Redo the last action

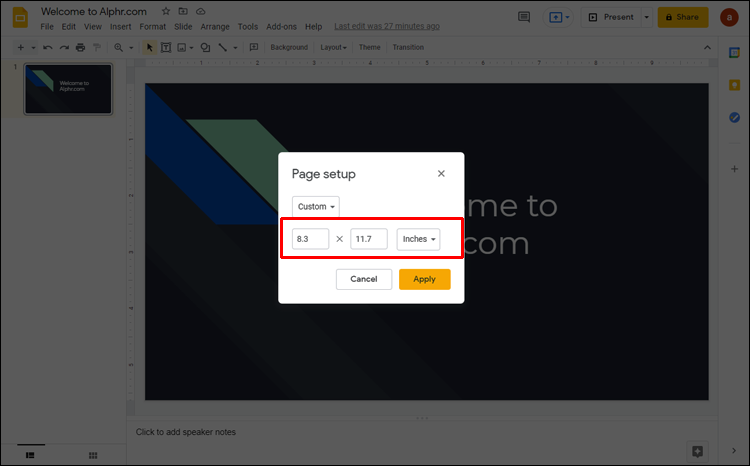64,47
